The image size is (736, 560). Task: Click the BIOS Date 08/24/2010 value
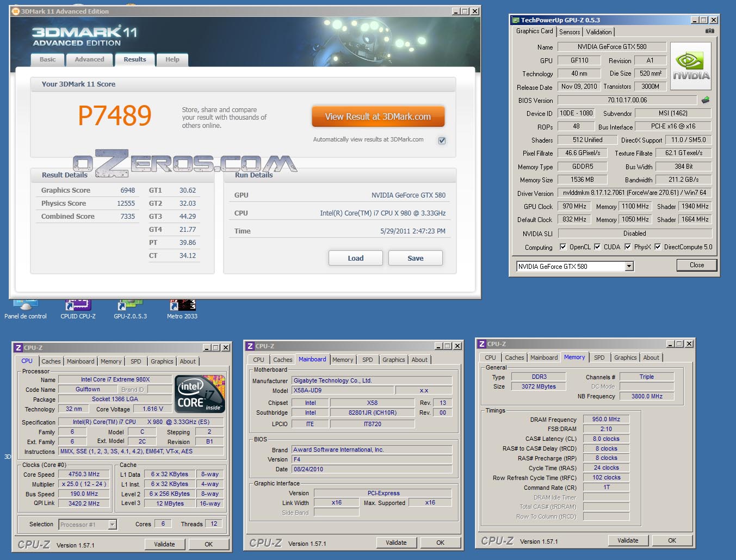coord(372,469)
